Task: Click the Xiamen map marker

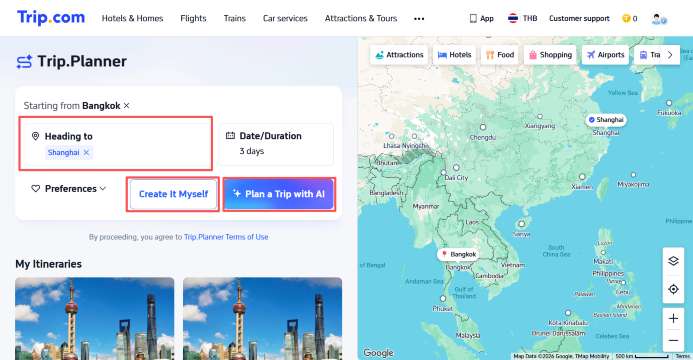Action: click(x=583, y=177)
